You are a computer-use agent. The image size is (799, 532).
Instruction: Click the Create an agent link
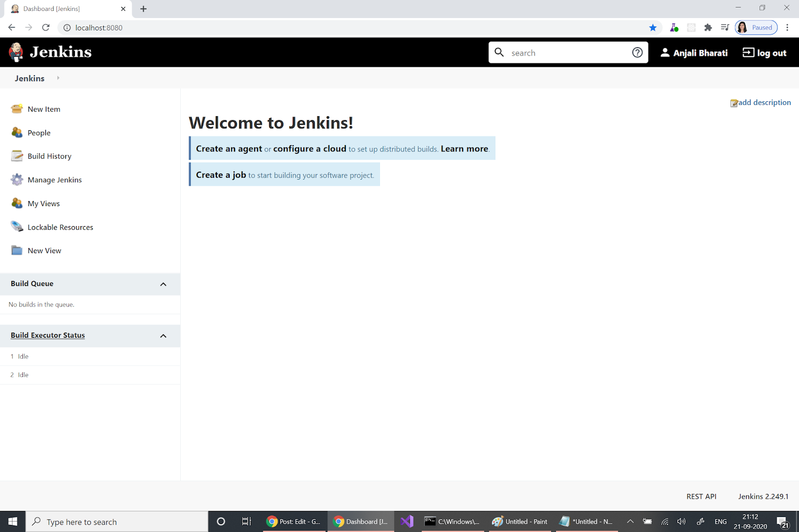(x=229, y=149)
